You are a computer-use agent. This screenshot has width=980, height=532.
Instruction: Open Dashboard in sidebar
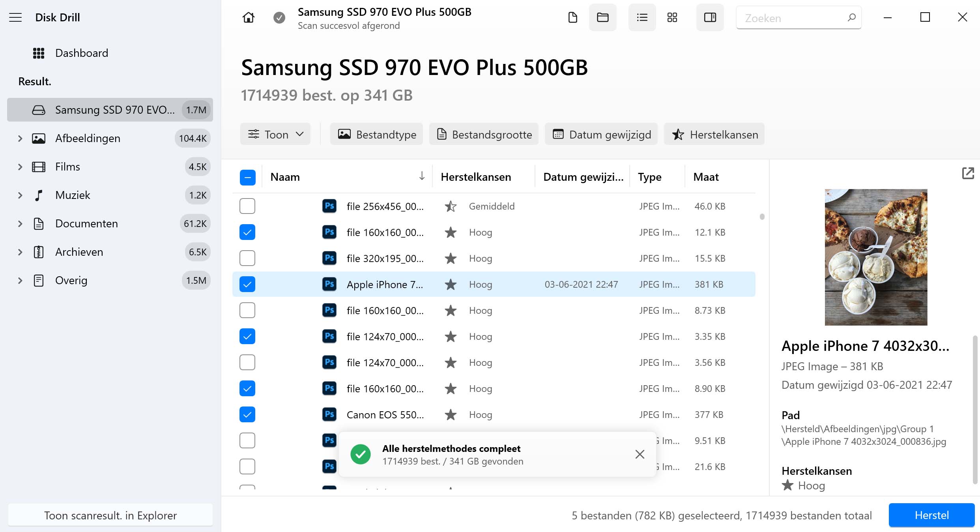tap(82, 53)
